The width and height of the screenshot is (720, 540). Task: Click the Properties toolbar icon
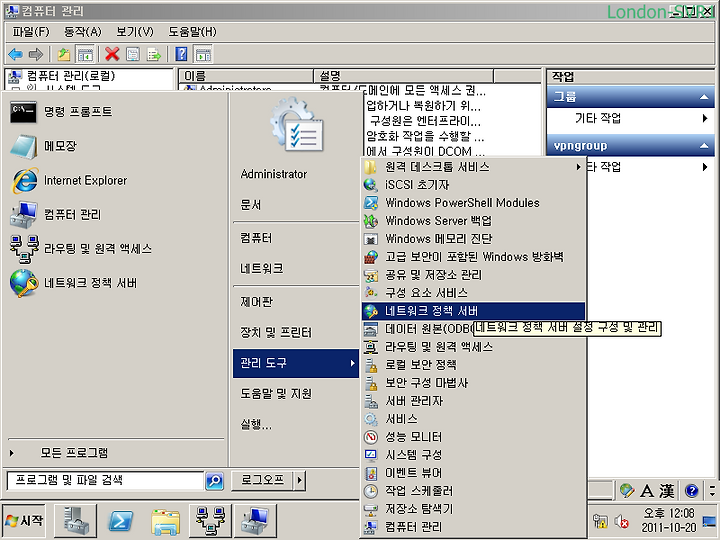[133, 55]
